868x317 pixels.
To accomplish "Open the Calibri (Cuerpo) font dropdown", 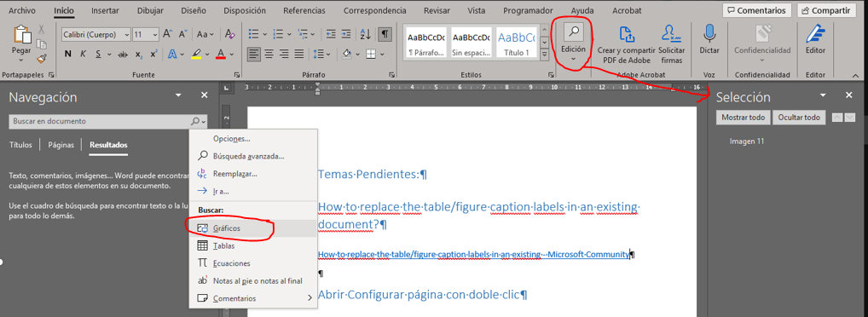I will pyautogui.click(x=127, y=34).
